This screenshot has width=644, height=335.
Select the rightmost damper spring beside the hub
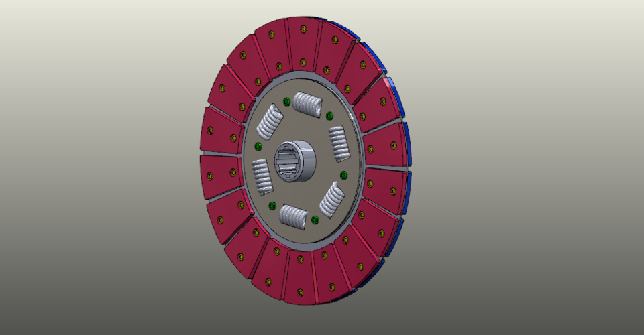coord(339,143)
